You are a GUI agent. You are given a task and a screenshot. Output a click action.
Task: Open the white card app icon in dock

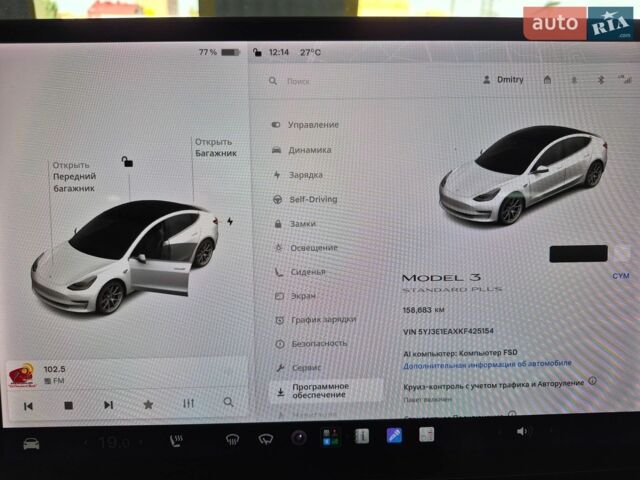[427, 434]
